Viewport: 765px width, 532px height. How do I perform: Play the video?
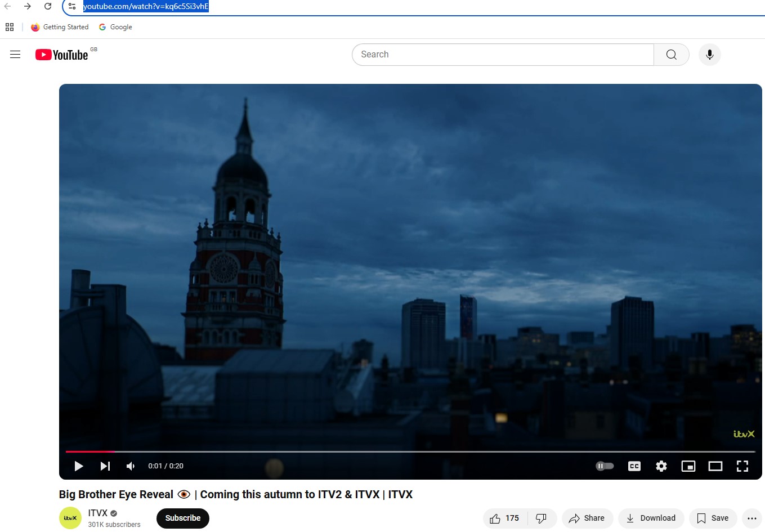coord(79,466)
